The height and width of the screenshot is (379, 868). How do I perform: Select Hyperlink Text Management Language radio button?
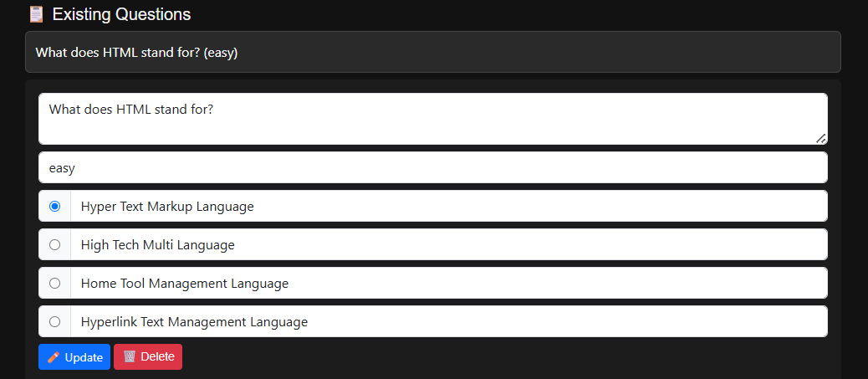coord(55,321)
